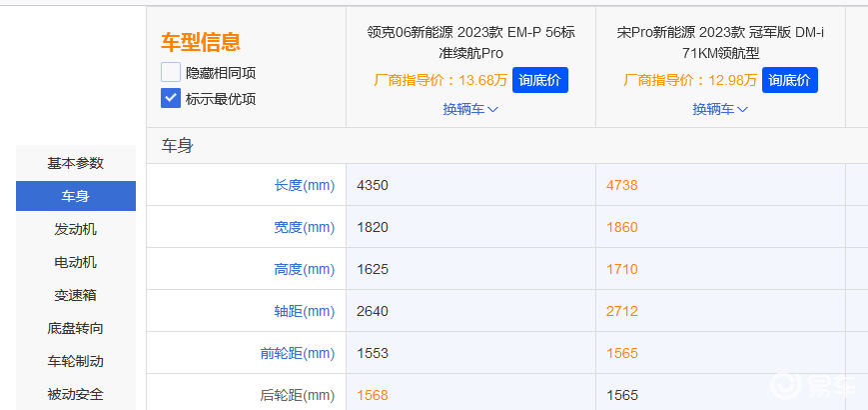This screenshot has width=868, height=410.
Task: Click the 轴距(mm) parameter label
Action: coord(305,311)
